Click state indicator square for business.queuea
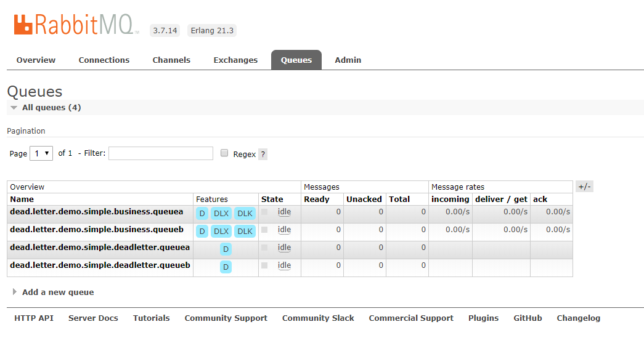Image resolution: width=644 pixels, height=343 pixels. [x=264, y=212]
